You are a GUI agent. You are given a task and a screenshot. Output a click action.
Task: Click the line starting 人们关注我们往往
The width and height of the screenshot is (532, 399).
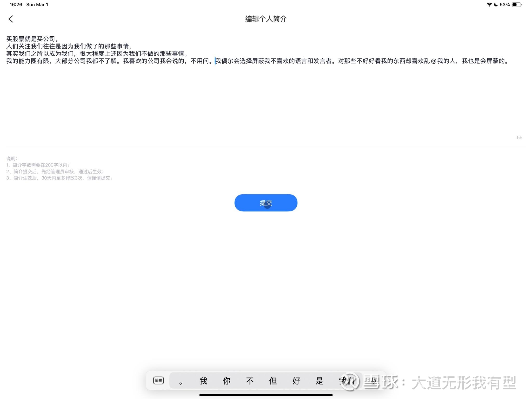coord(69,46)
